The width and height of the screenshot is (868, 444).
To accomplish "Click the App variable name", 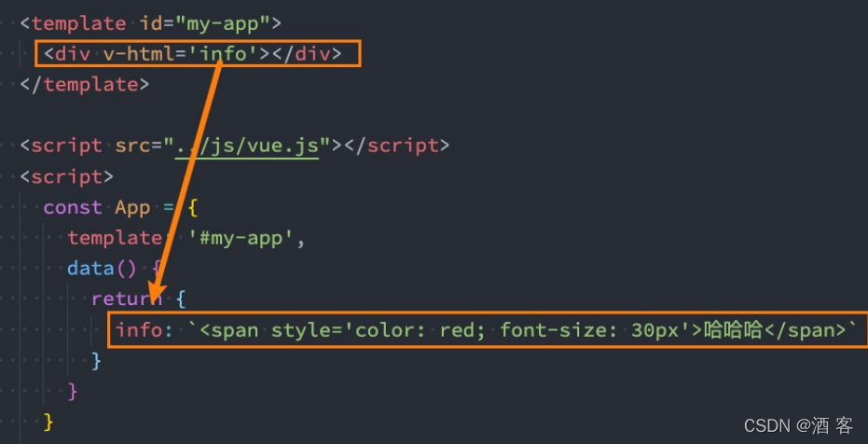I will [x=132, y=207].
